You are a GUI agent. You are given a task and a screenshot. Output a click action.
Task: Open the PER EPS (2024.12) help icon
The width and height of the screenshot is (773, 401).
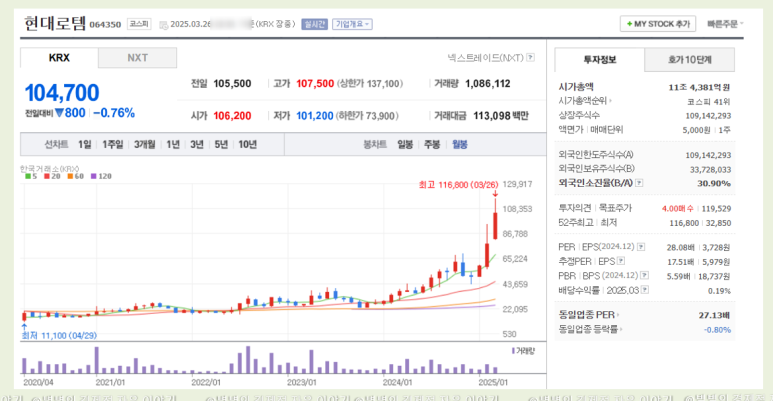click(641, 247)
